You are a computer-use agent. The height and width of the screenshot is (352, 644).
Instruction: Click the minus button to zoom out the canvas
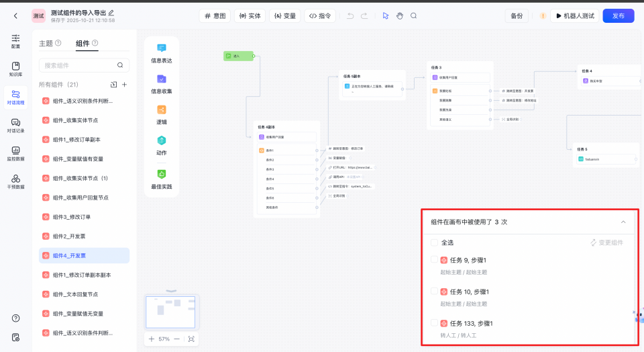[x=177, y=339]
